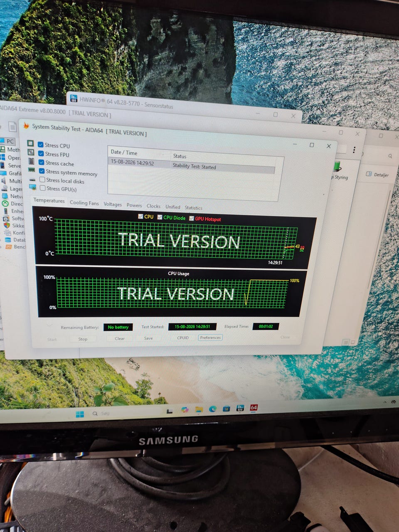399x532 pixels.
Task: Enable Stress local disks checkbox
Action: [x=42, y=180]
